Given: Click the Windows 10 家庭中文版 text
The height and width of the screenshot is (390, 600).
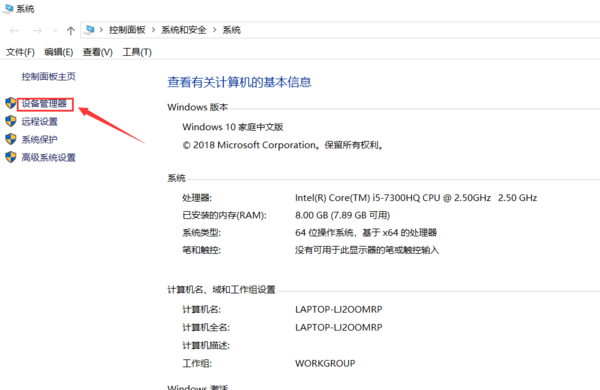Looking at the screenshot, I should (x=233, y=127).
